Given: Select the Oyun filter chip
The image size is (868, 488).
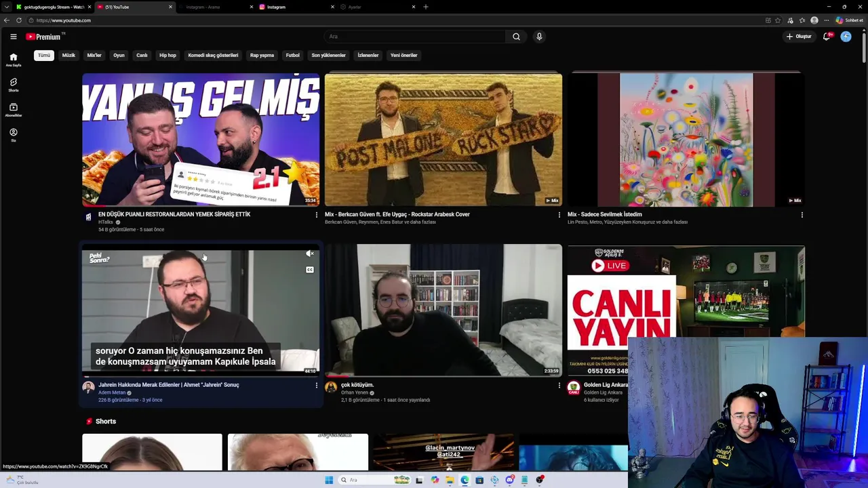Looking at the screenshot, I should click(119, 56).
